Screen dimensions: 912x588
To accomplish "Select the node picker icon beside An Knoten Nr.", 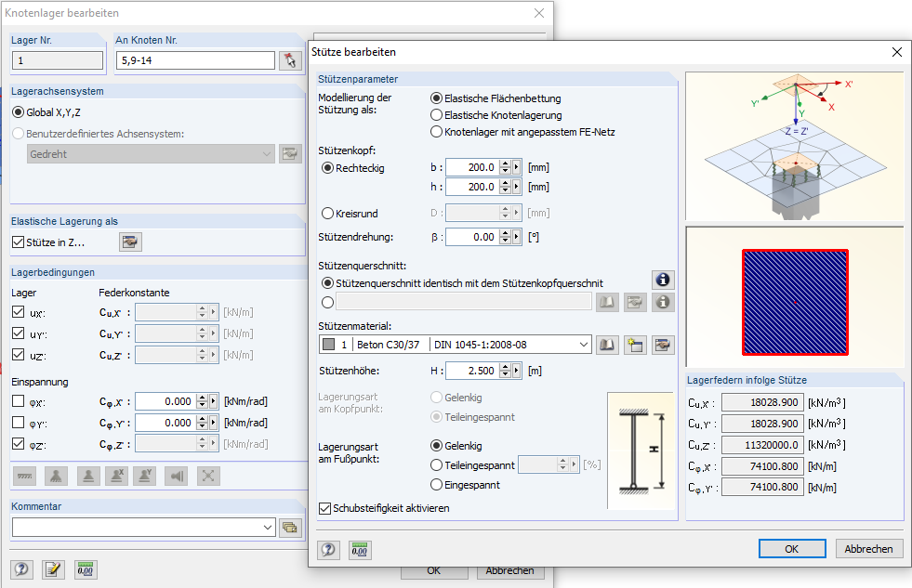I will click(x=289, y=59).
